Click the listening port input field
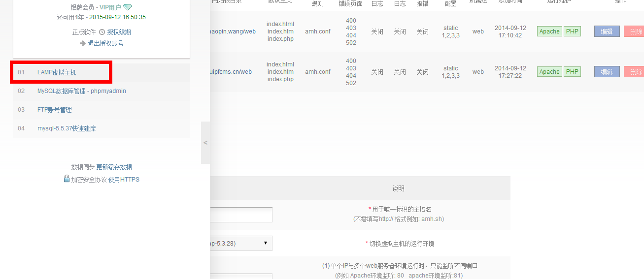This screenshot has width=644, height=279. point(241,276)
